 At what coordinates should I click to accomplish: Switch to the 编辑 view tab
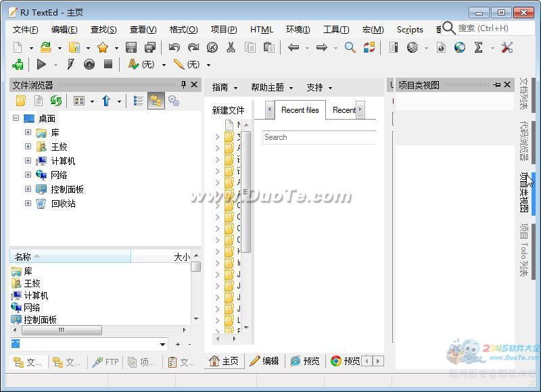(x=264, y=361)
